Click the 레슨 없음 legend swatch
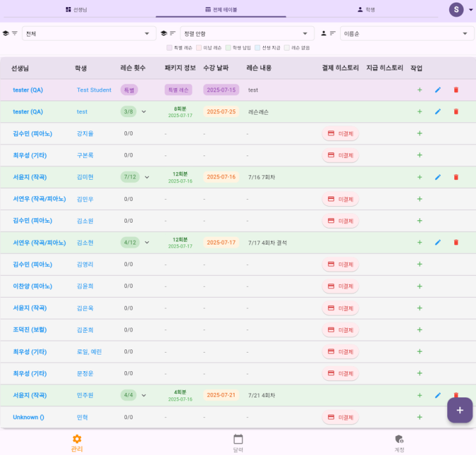This screenshot has width=476, height=455. 287,47
